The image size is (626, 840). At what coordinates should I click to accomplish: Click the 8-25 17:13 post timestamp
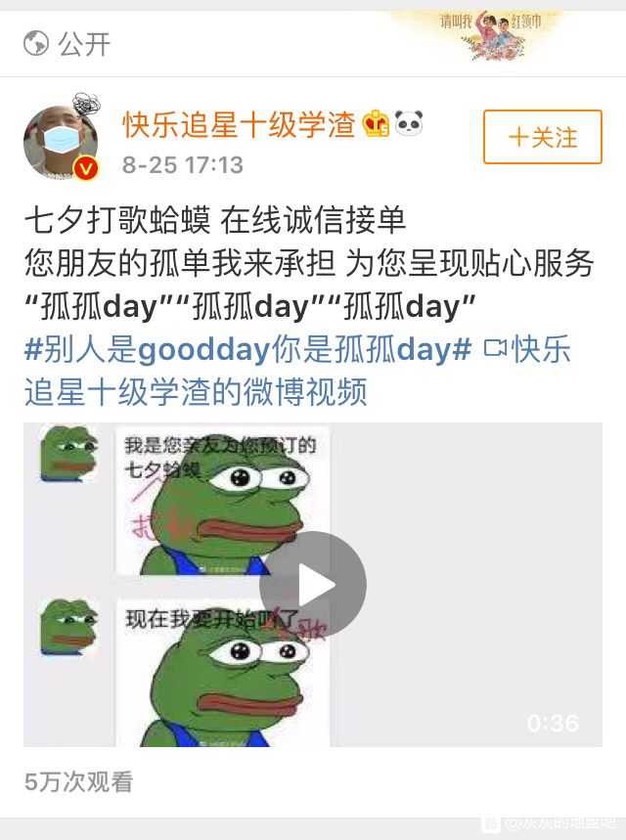pos(183,165)
